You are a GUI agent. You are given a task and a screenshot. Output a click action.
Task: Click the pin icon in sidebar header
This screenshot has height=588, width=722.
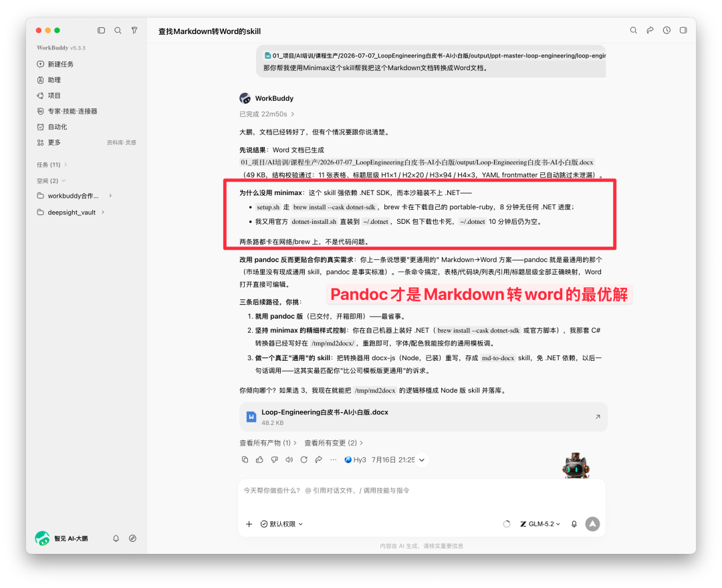tap(134, 30)
